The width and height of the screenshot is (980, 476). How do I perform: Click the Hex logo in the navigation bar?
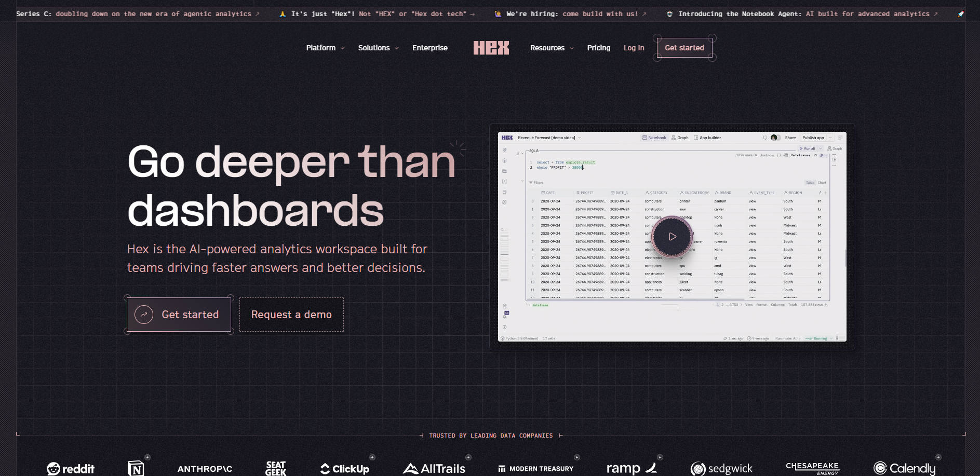(491, 48)
